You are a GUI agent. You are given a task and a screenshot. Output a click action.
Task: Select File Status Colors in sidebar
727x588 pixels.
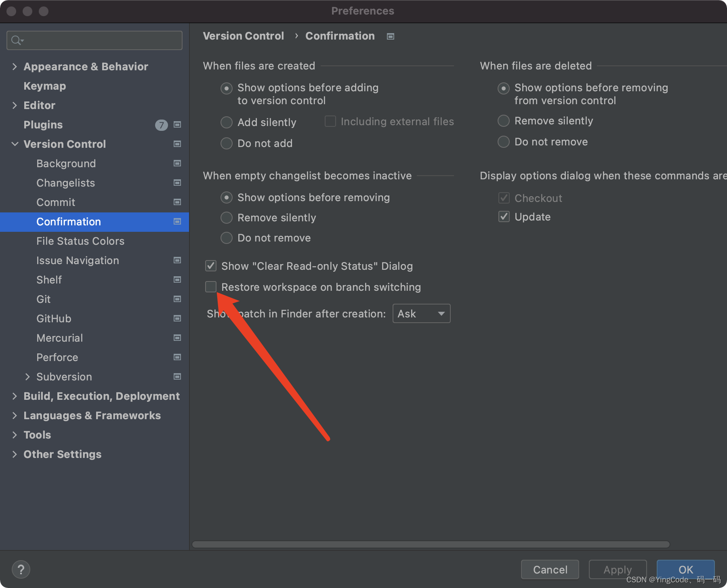click(80, 241)
